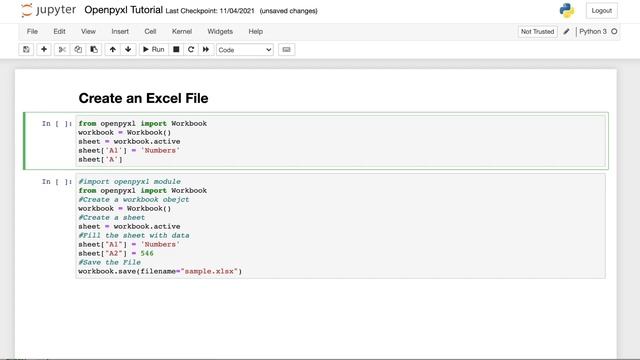Click the line sheet["A2"] = 546
This screenshot has height=360, width=640.
(x=116, y=253)
